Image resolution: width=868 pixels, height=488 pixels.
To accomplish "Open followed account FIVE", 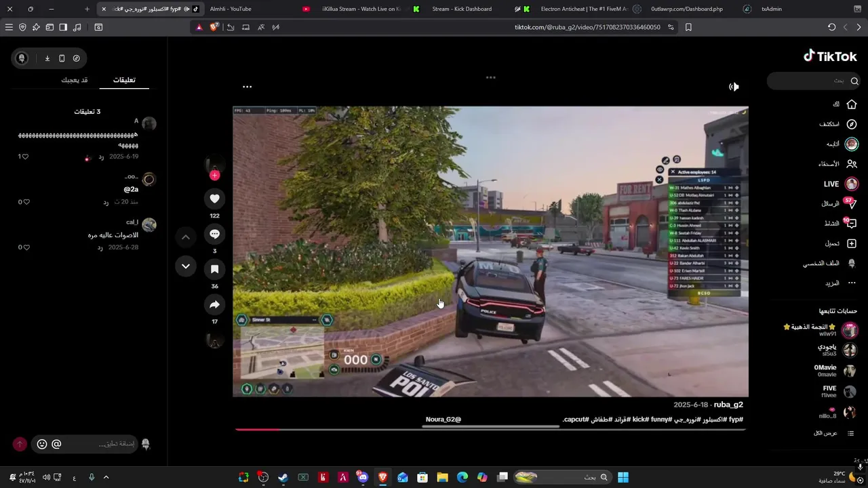I will pos(838,392).
